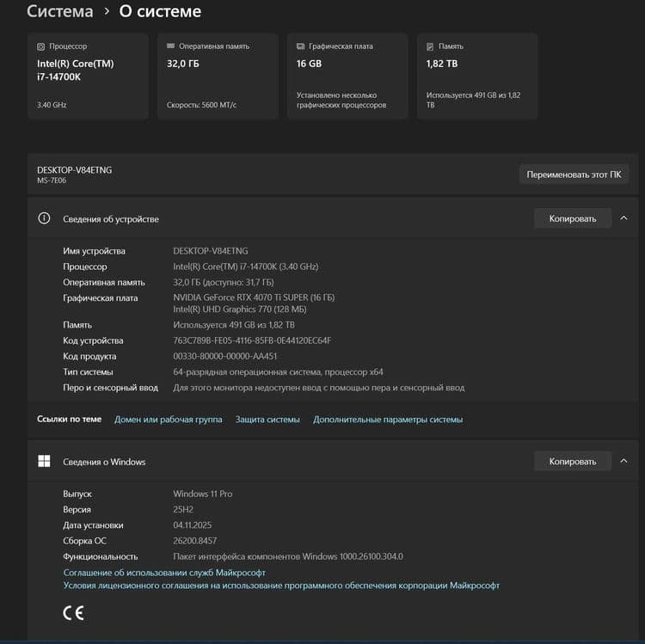Viewport: 645px width, 644px height.
Task: Click the Пакет интерфейса компонентов Windows value
Action: point(288,556)
